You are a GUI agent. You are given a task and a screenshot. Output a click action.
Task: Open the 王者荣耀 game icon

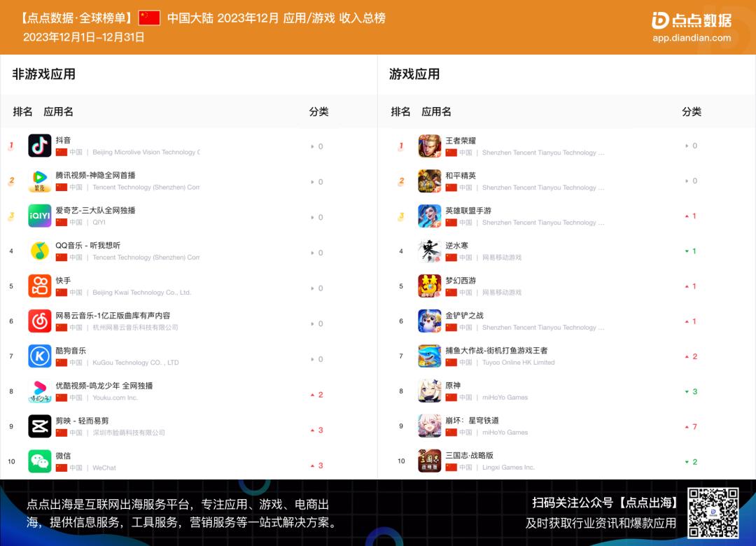[x=429, y=146]
